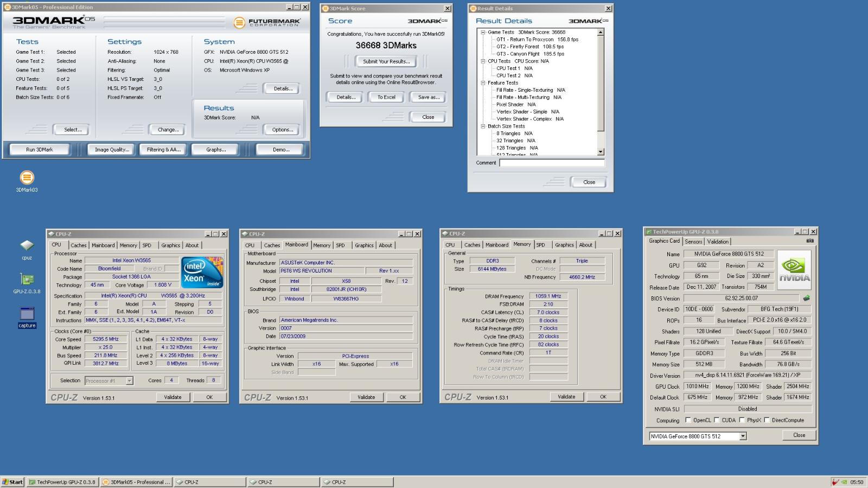Collapse the CPU Tests tree node
This screenshot has height=488, width=868.
tap(483, 61)
